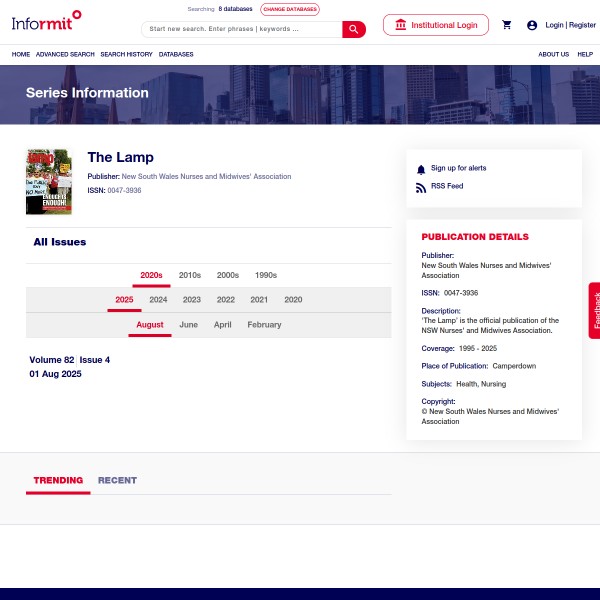The width and height of the screenshot is (600, 600).
Task: Open Search History in navigation
Action: tap(126, 54)
